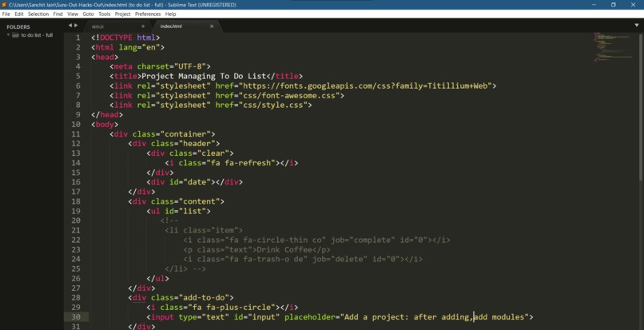Click the "add-to-do" class value

(204, 297)
